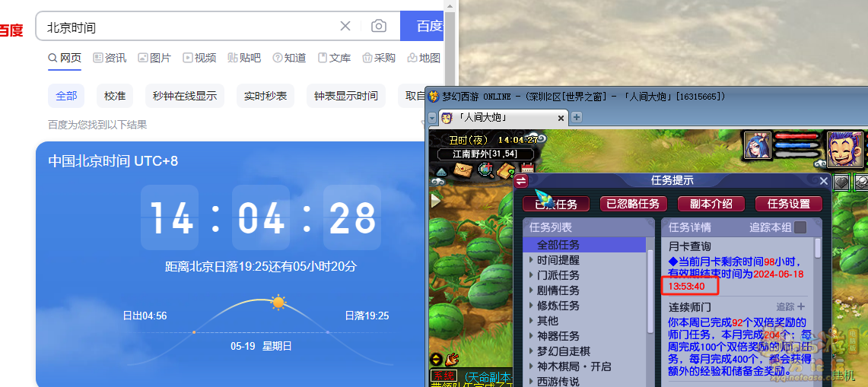Switch to Baidu 资讯 tab
Screen dimensions: 868x387
pyautogui.click(x=110, y=58)
